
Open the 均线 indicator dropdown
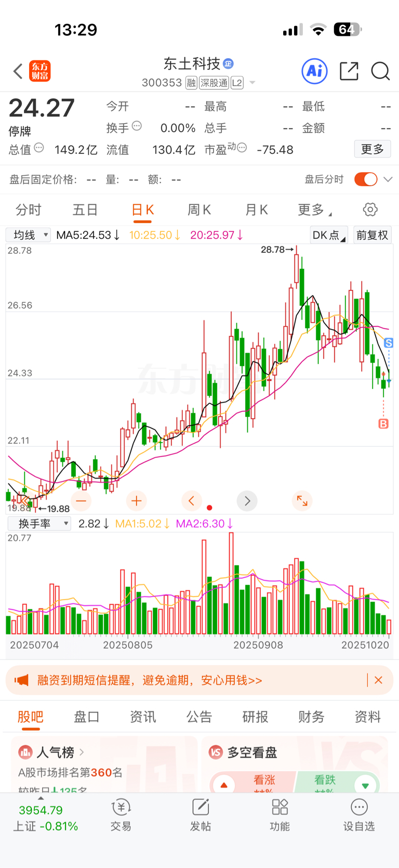pos(29,235)
